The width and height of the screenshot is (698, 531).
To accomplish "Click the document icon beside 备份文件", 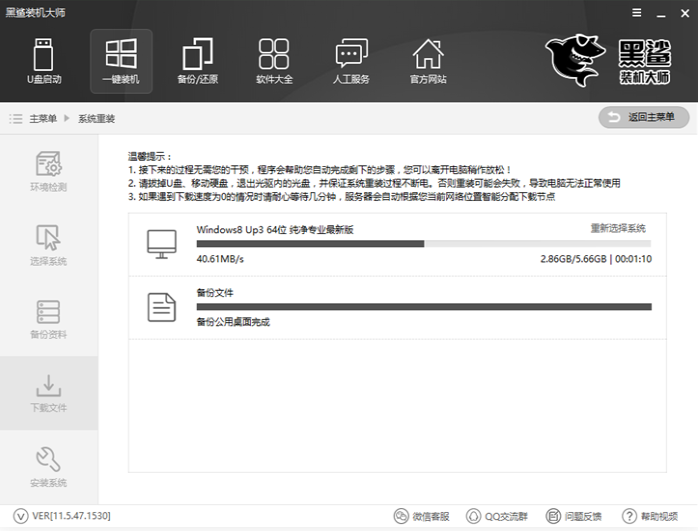I will point(162,307).
